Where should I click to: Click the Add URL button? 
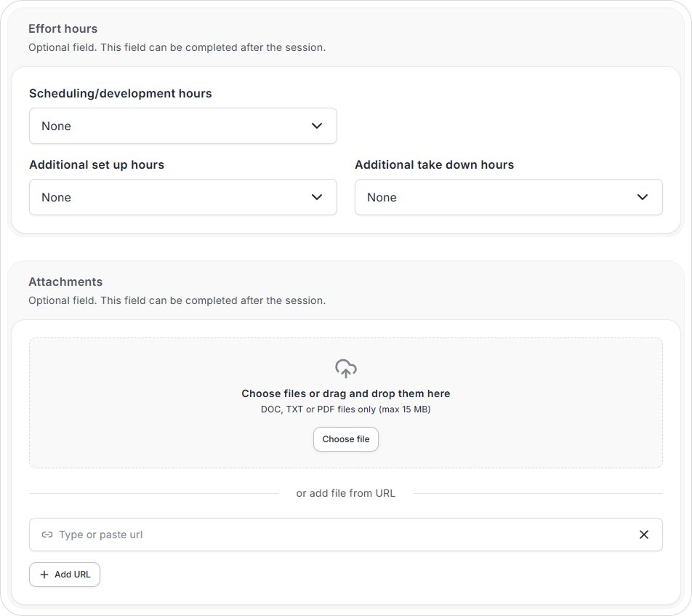pyautogui.click(x=65, y=575)
